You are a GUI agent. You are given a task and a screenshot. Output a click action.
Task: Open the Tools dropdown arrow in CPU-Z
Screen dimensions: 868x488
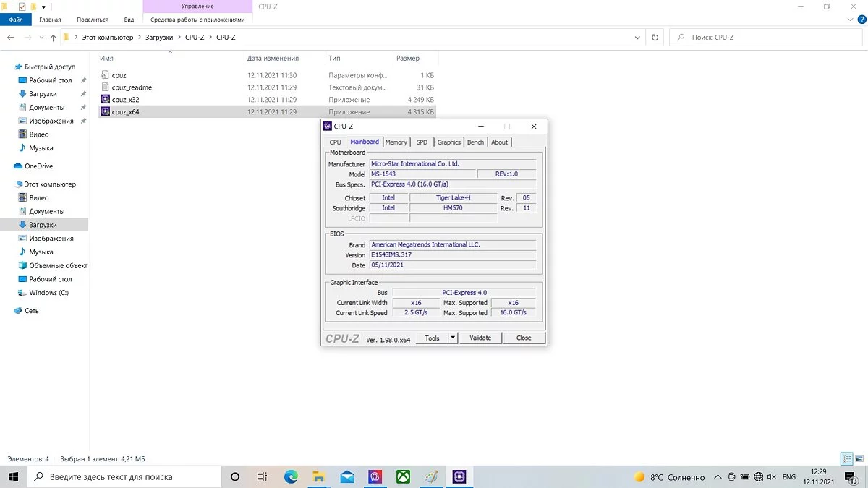453,338
